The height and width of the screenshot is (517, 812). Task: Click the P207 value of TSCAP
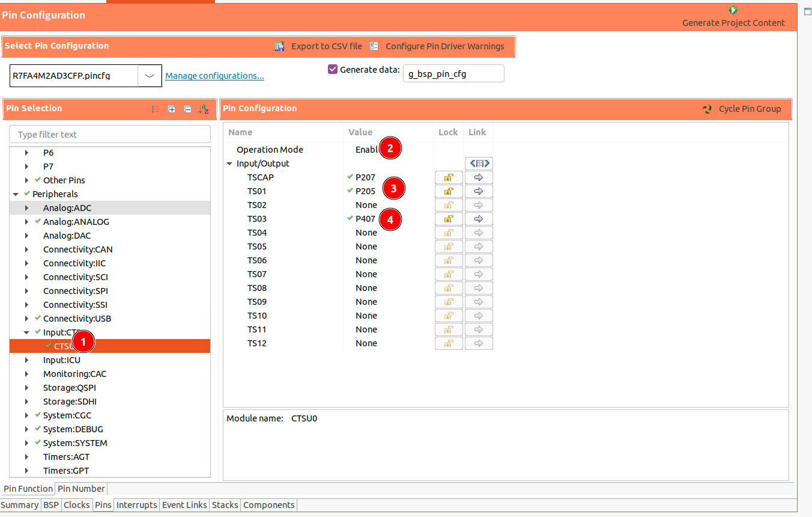(x=365, y=177)
